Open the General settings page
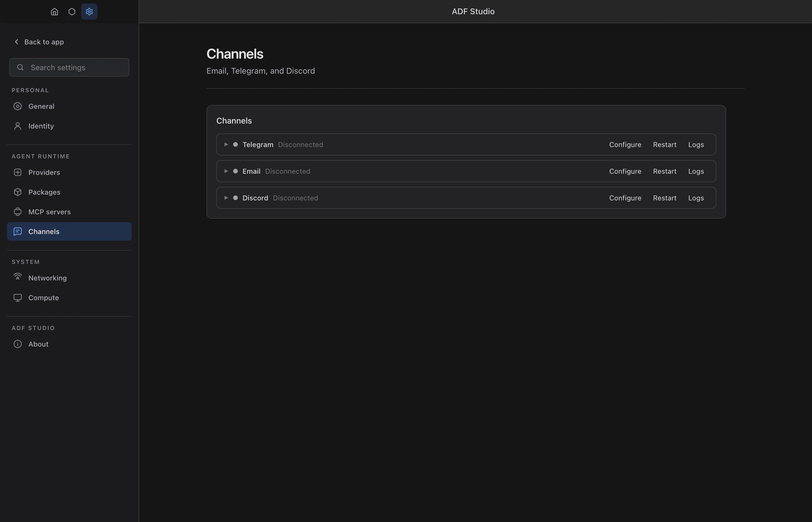This screenshot has width=812, height=522. click(x=69, y=106)
